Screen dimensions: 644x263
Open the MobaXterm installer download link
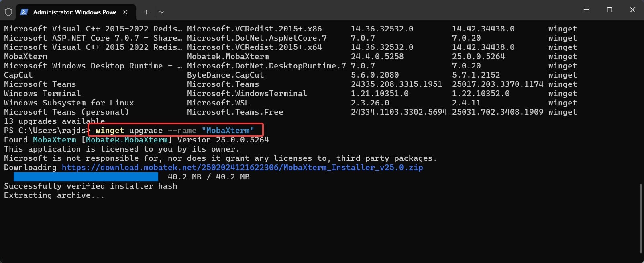pos(241,167)
